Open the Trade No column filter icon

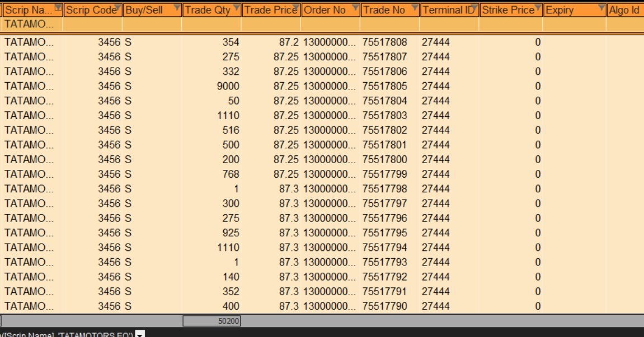click(x=415, y=7)
